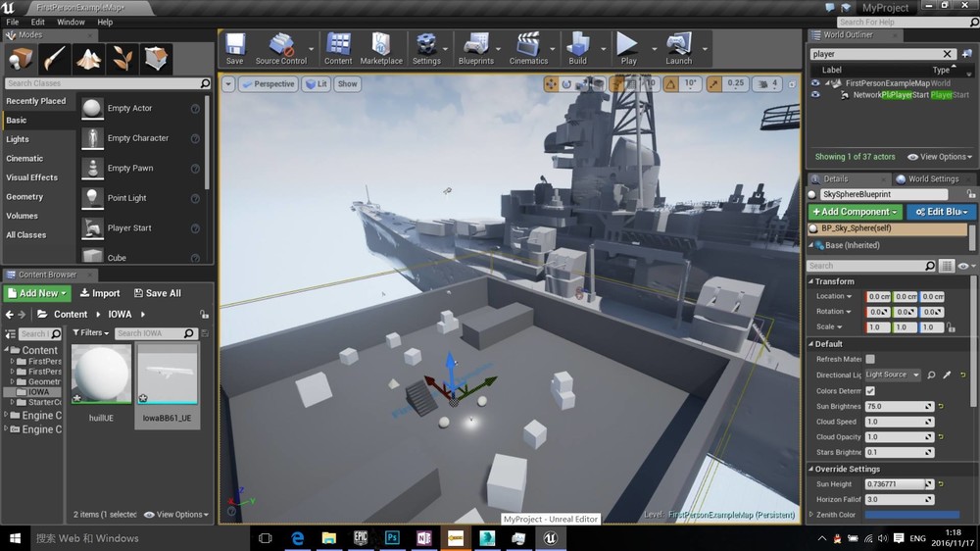Open Perspective view type dropdown

[269, 83]
